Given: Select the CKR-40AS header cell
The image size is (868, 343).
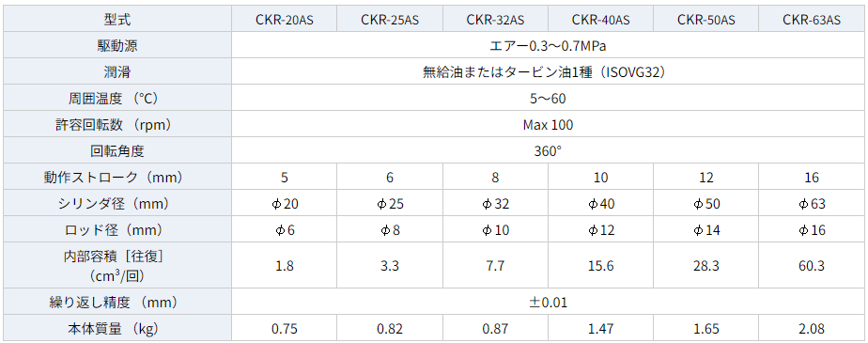Looking at the screenshot, I should tap(600, 20).
